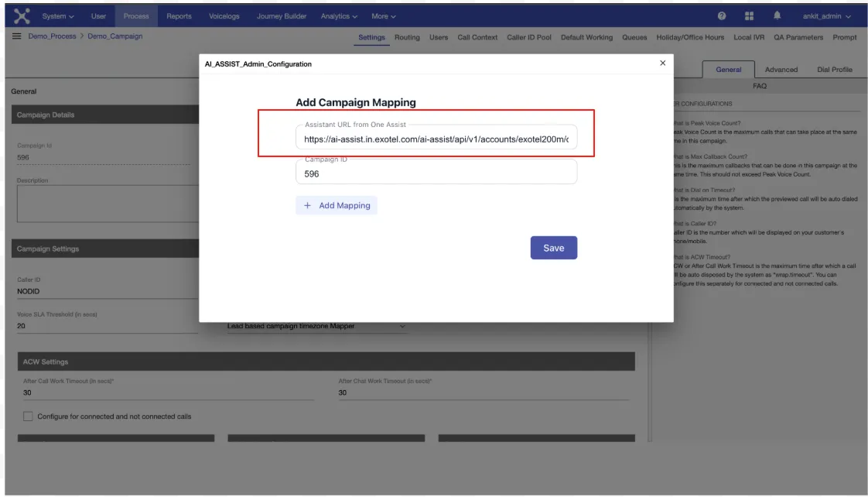Image resolution: width=868 pixels, height=497 pixels.
Task: Open Journey Builder
Action: coord(282,16)
